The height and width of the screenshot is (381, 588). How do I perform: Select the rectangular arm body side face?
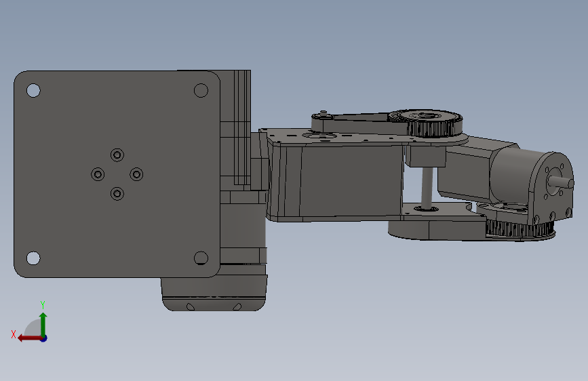point(351,181)
